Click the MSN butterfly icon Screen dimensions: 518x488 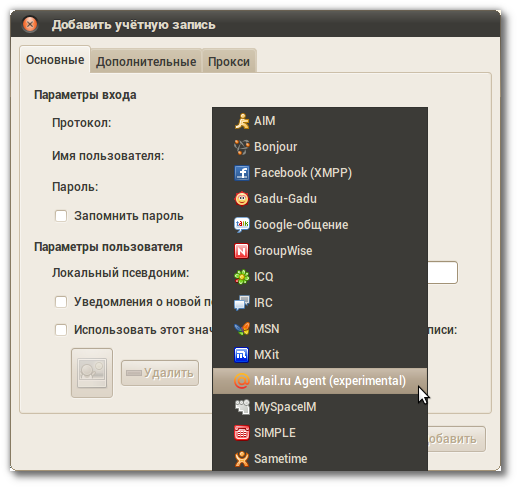(x=242, y=329)
